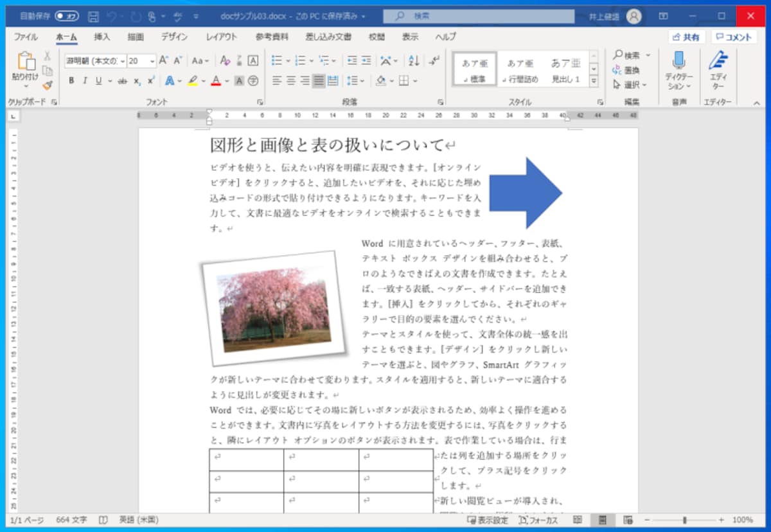This screenshot has height=532, width=771.
Task: Open the font name dropdown 游明朝
Action: coord(123,60)
